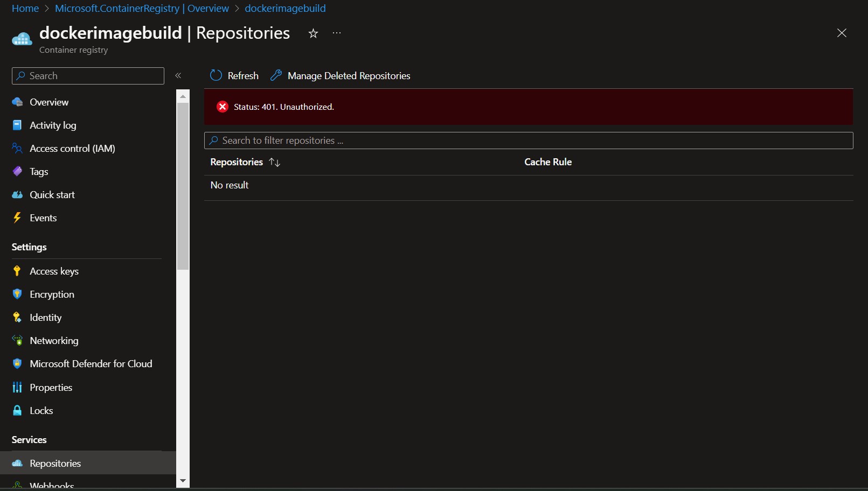Viewport: 868px width, 491px height.
Task: Click the dockerimagebuild breadcrumb link
Action: click(285, 9)
